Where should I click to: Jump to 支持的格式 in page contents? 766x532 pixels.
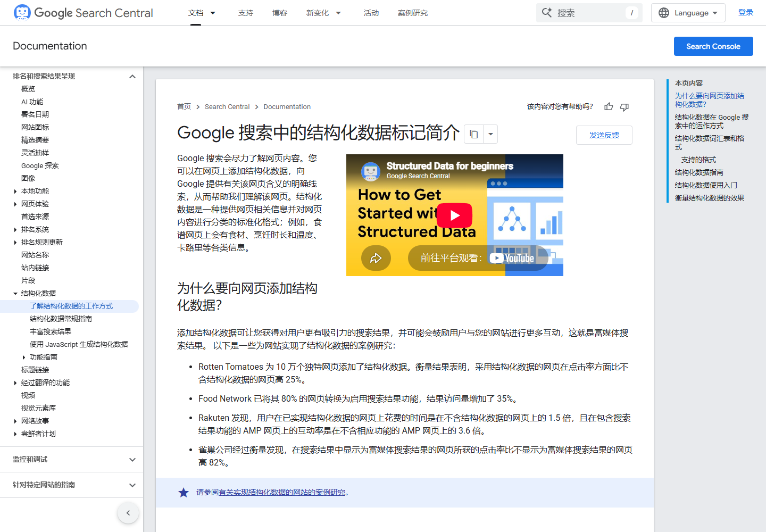coord(698,160)
